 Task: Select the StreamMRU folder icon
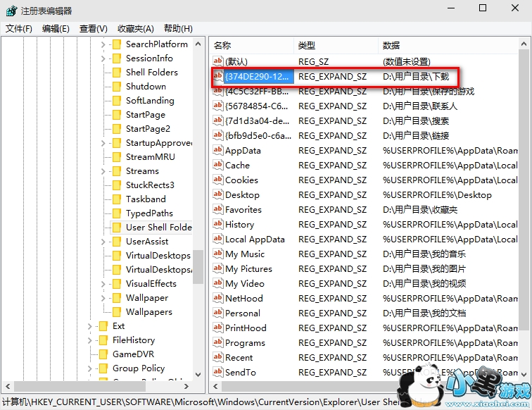click(117, 157)
